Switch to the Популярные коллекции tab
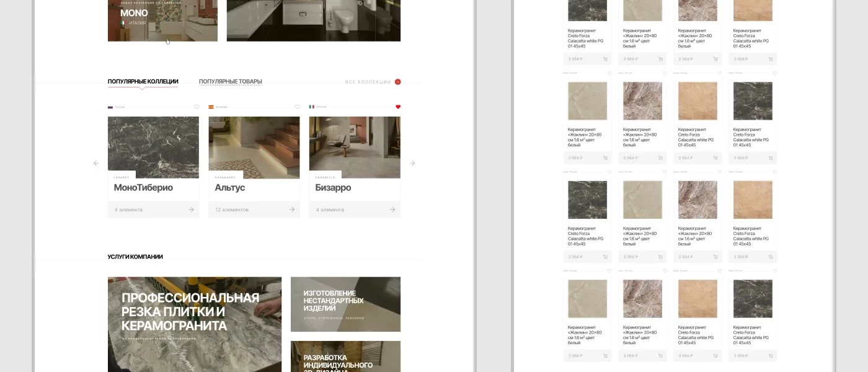The height and width of the screenshot is (372, 868). click(143, 81)
